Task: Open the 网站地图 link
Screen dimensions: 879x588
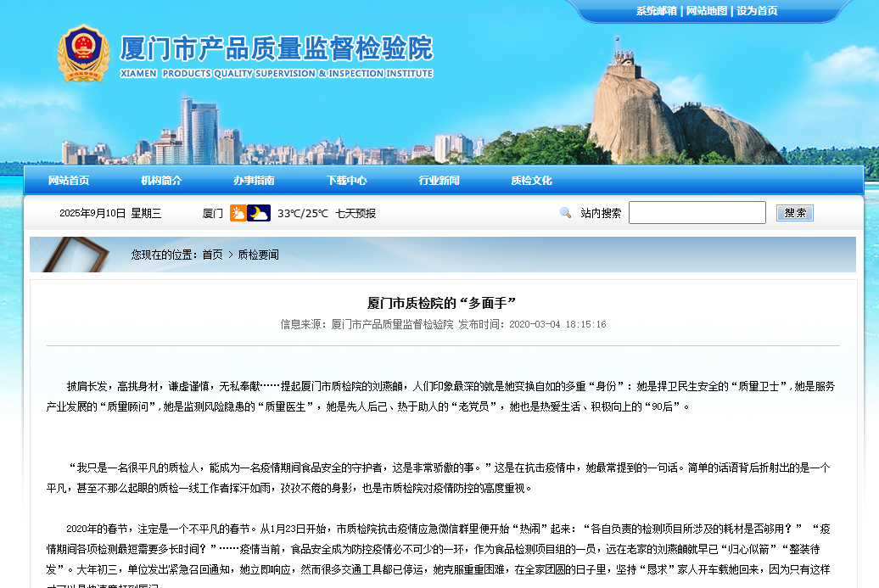Action: [x=707, y=11]
